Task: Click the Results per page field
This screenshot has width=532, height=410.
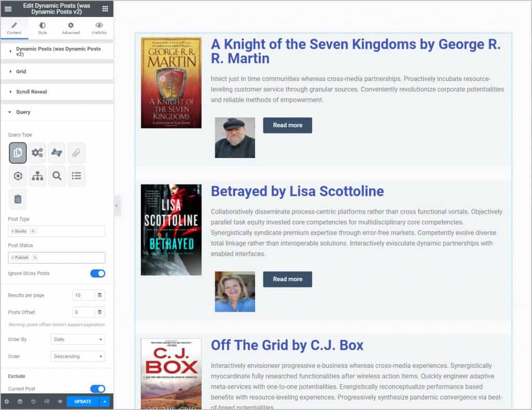Action: (x=83, y=295)
